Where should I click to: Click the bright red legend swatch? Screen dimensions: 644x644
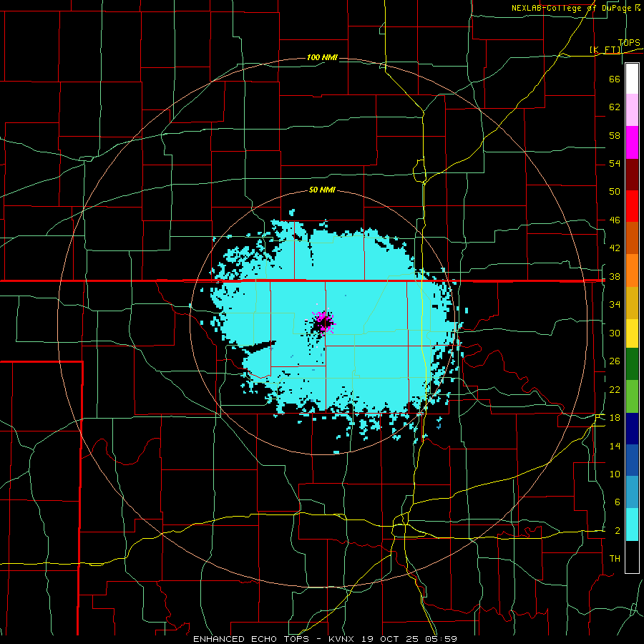pyautogui.click(x=632, y=206)
